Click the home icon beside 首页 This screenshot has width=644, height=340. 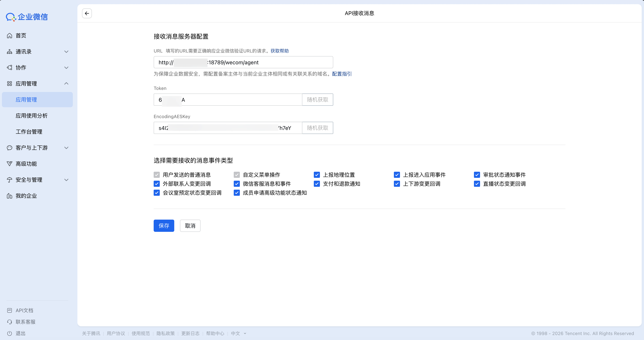tap(10, 35)
